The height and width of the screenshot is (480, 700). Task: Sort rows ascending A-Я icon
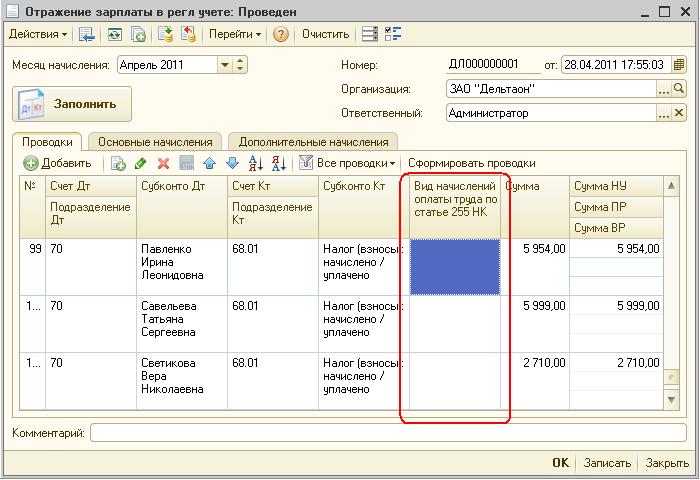pos(255,163)
